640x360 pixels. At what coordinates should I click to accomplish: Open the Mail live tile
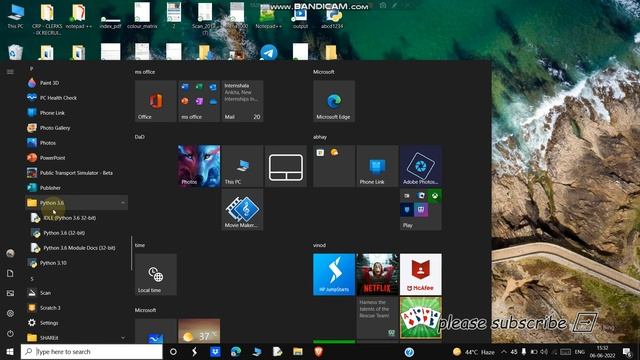[x=242, y=101]
